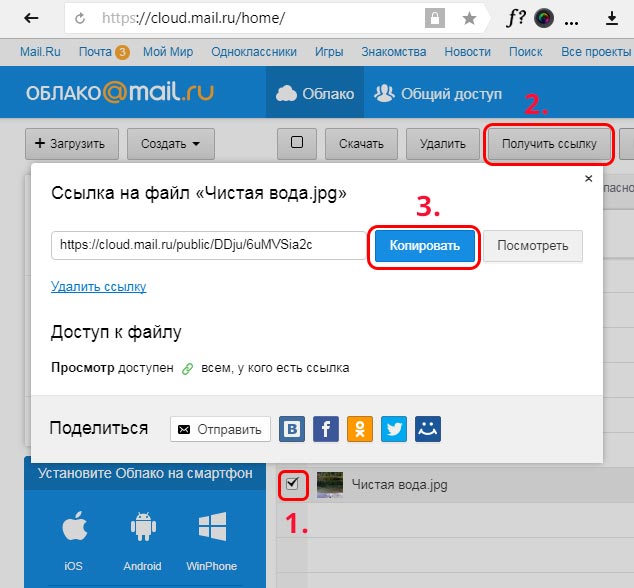Open Игры link in top bar
The width and height of the screenshot is (634, 588).
[329, 52]
